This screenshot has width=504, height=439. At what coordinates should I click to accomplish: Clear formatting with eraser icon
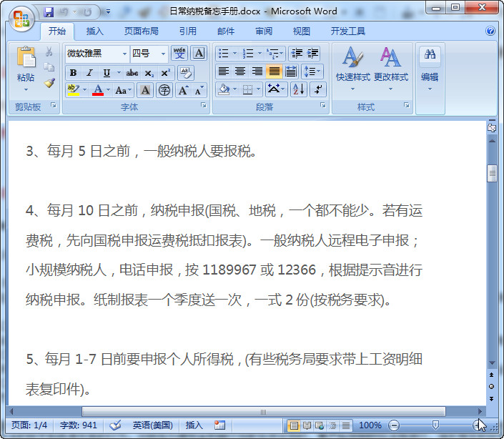click(x=186, y=73)
